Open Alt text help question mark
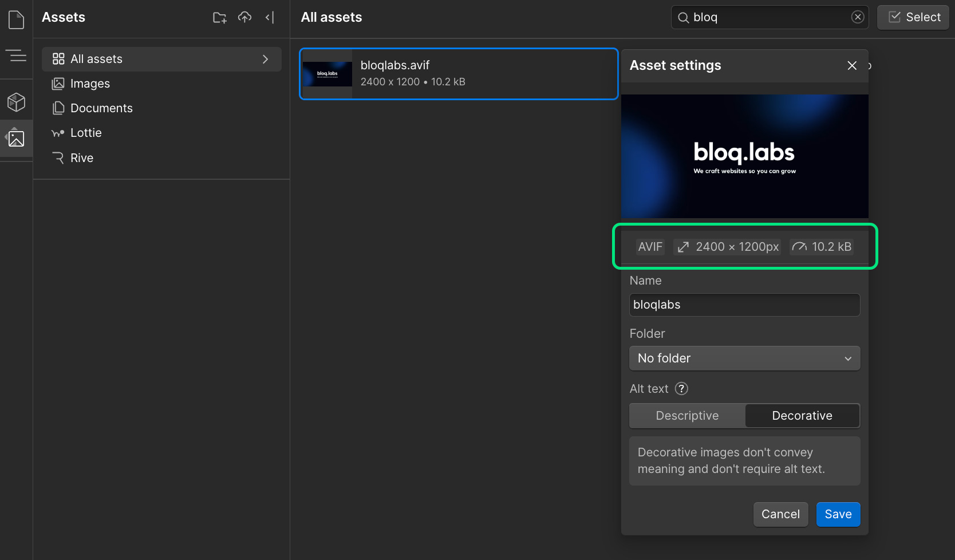The width and height of the screenshot is (955, 560). (x=681, y=389)
